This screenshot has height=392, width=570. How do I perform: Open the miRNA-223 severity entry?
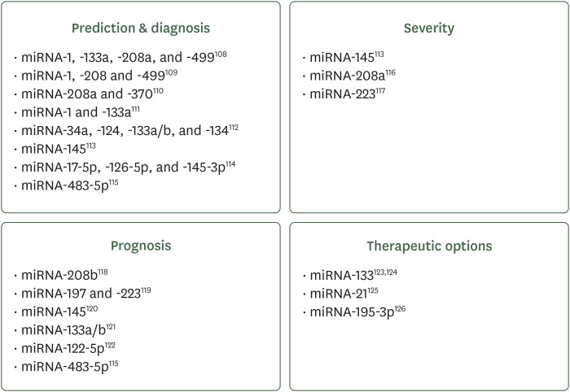(x=338, y=94)
